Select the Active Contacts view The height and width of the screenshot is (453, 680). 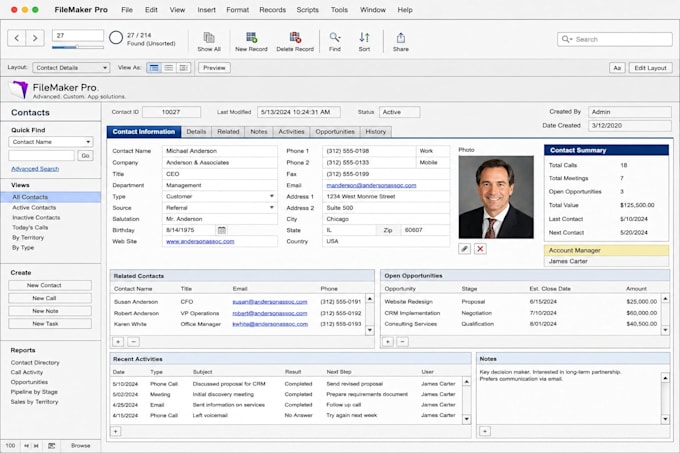point(34,208)
